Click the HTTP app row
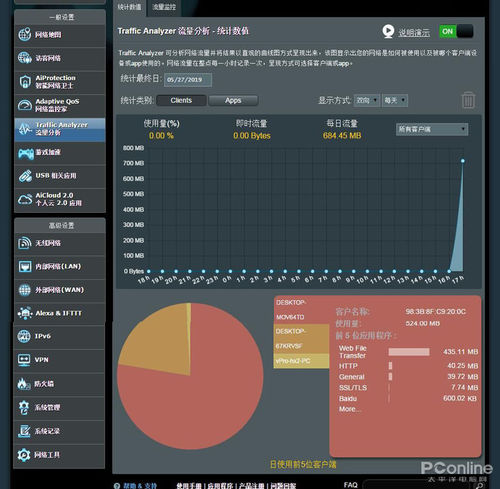The width and height of the screenshot is (500, 489). coord(408,366)
